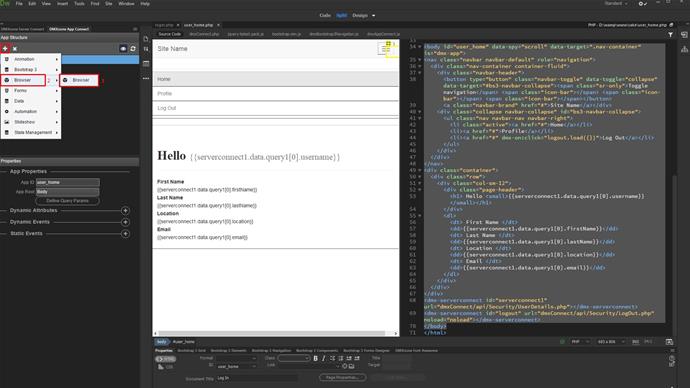Click the navbar toggle hamburger in design view
Image resolution: width=690 pixels, height=388 pixels.
click(x=385, y=49)
